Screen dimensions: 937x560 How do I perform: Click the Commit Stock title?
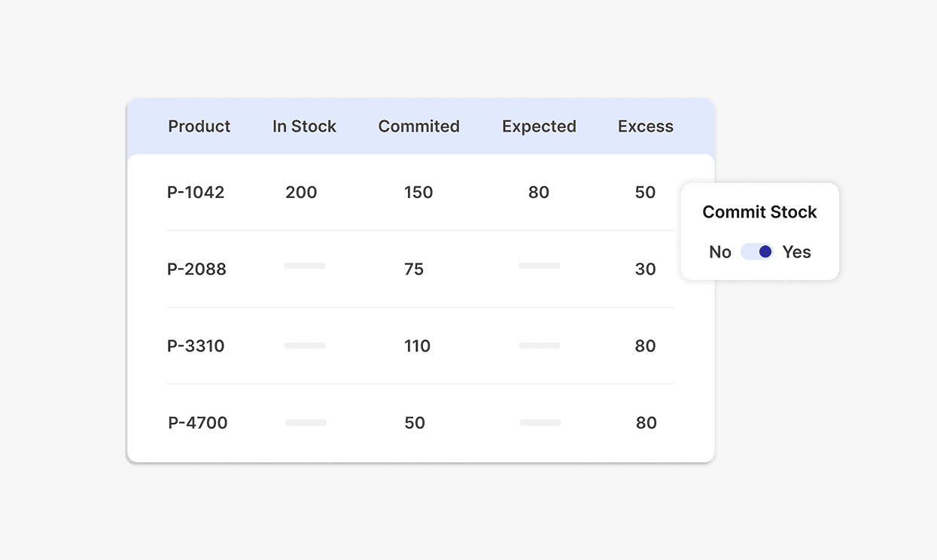tap(759, 212)
